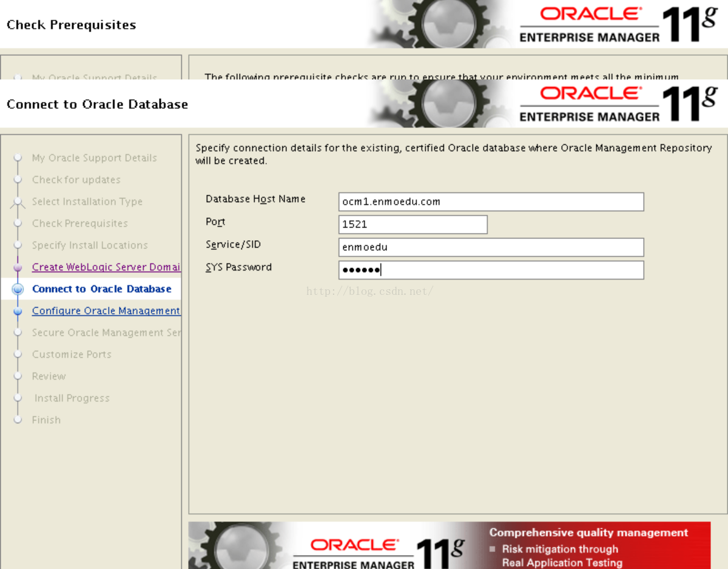Click the Check for updates step
Image resolution: width=728 pixels, height=569 pixels.
(x=76, y=180)
